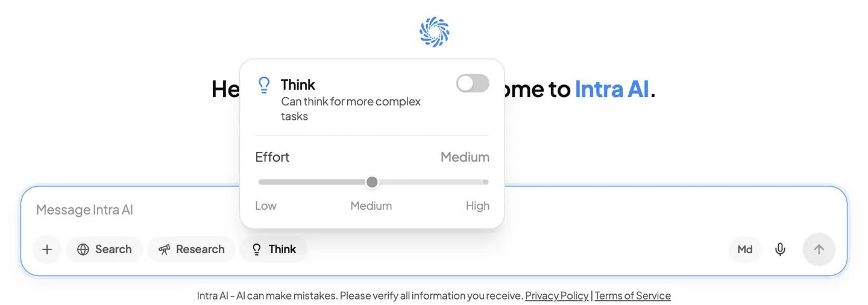Enable the Think toggle switch
This screenshot has width=868, height=305.
(473, 84)
